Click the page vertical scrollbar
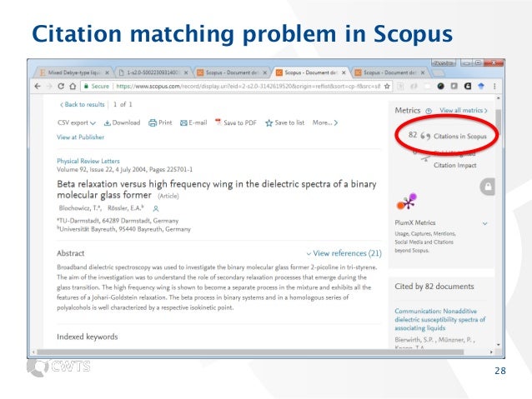 pyautogui.click(x=499, y=122)
